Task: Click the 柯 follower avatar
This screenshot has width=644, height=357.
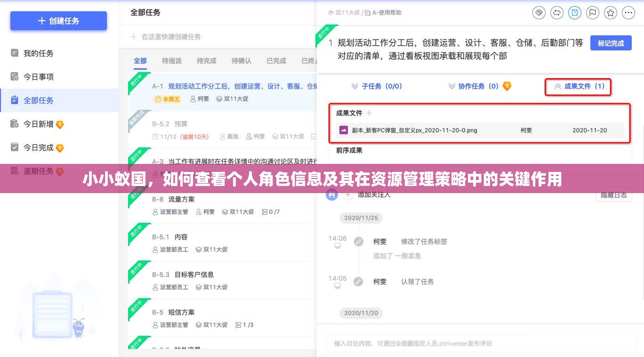Action: (332, 195)
